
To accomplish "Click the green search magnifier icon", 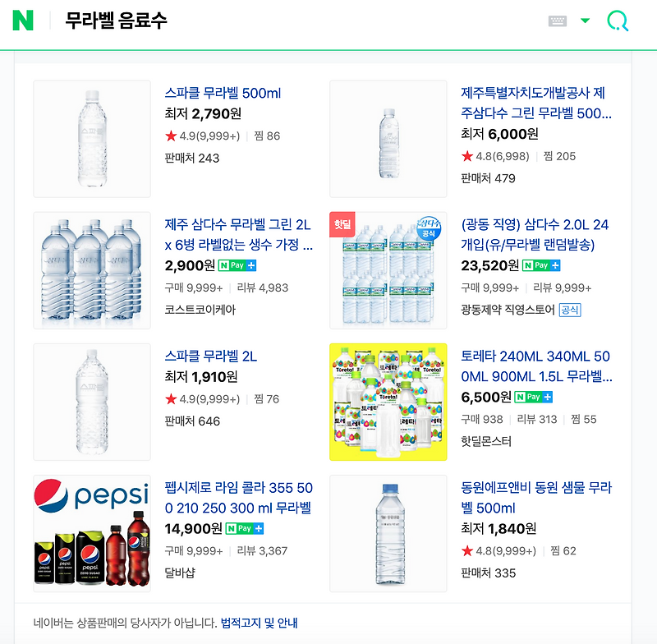I will [x=618, y=21].
